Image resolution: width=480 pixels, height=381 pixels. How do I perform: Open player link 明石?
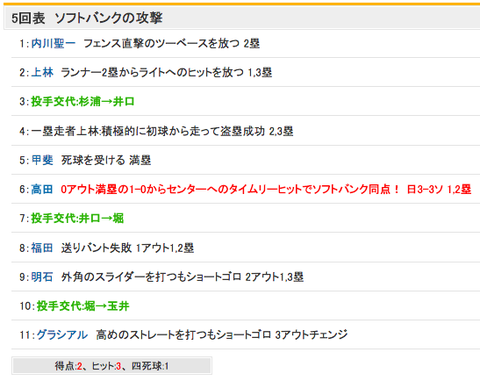click(x=42, y=277)
